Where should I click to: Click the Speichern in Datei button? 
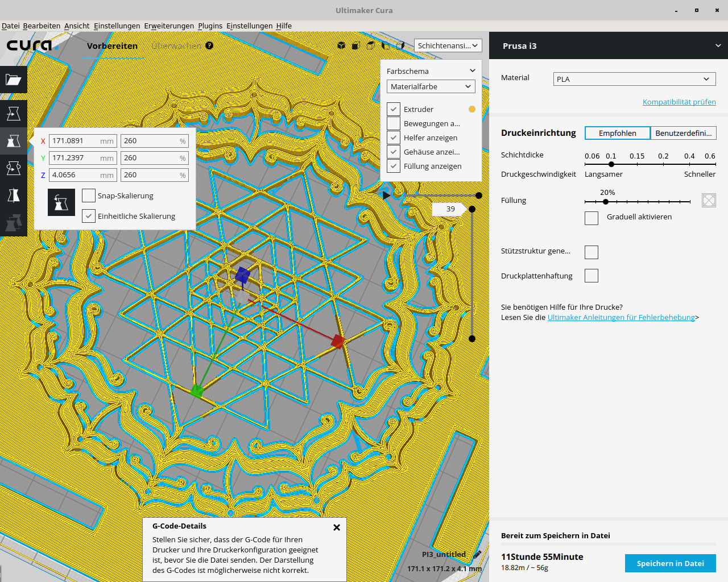671,563
